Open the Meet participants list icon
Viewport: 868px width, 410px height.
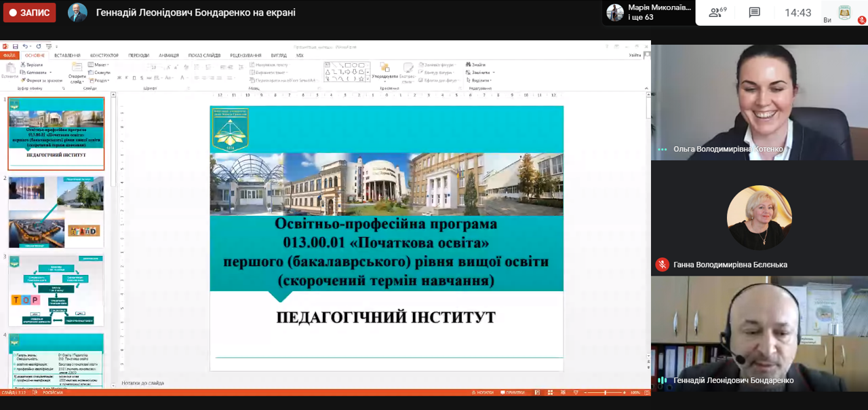click(717, 12)
